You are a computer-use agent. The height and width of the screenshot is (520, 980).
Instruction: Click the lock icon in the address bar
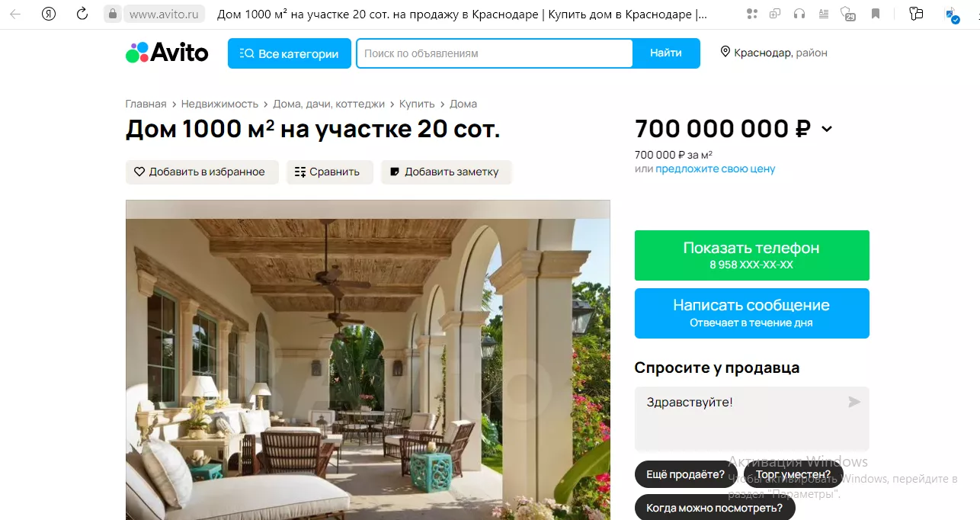[113, 14]
